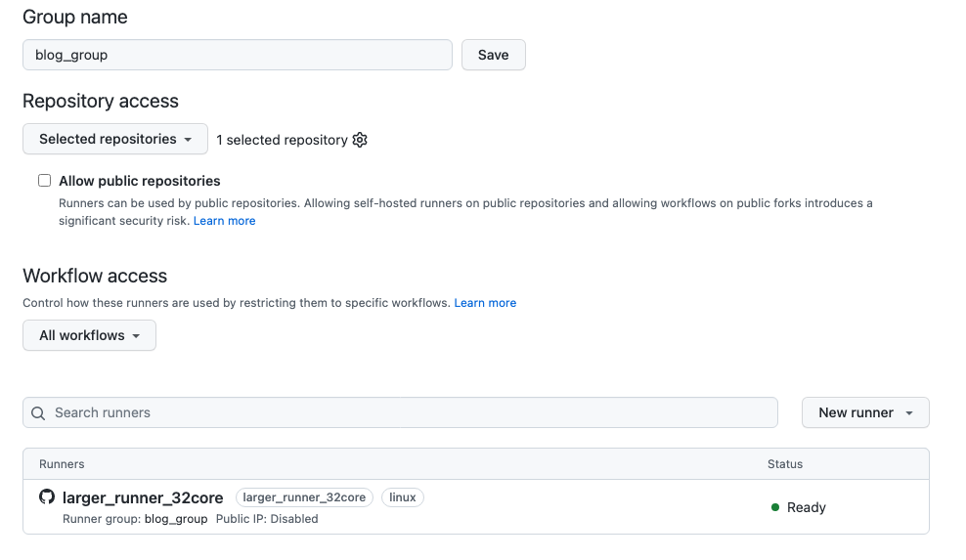Viewport: 966px width, 560px height.
Task: Save the group name
Action: [x=494, y=55]
